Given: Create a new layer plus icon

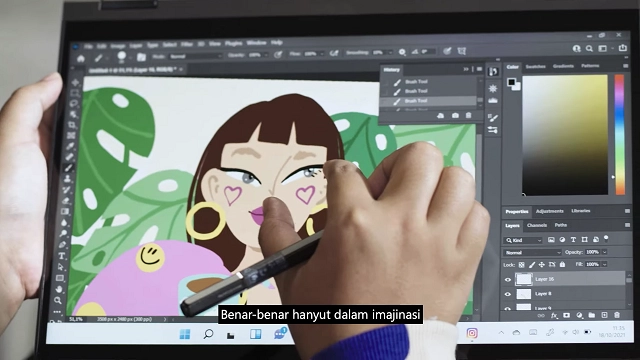Looking at the screenshot, I should click(604, 315).
